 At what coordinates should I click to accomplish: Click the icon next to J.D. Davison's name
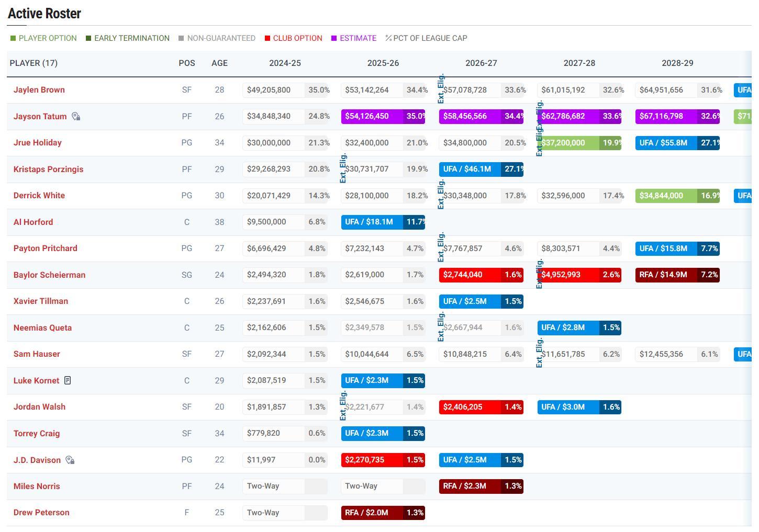(x=70, y=460)
